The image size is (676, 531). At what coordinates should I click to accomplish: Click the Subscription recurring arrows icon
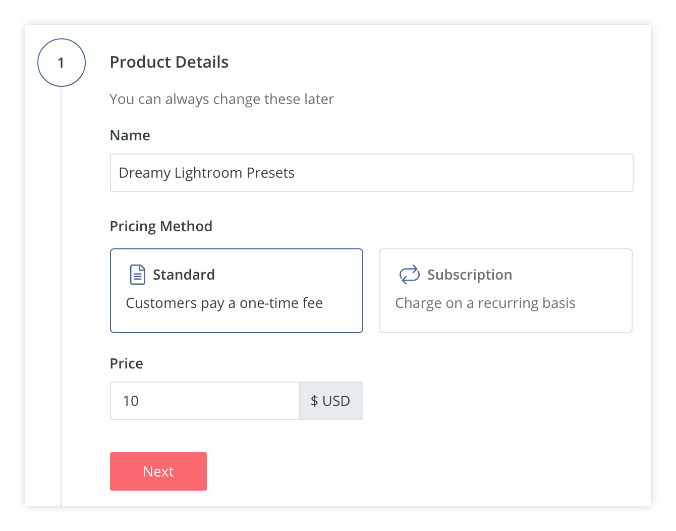(x=409, y=274)
